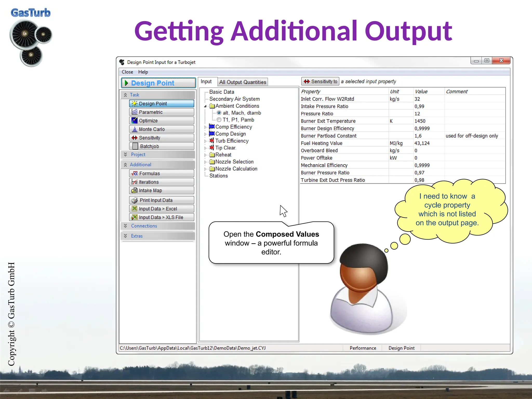Expand the Connections panel section

pos(125,226)
